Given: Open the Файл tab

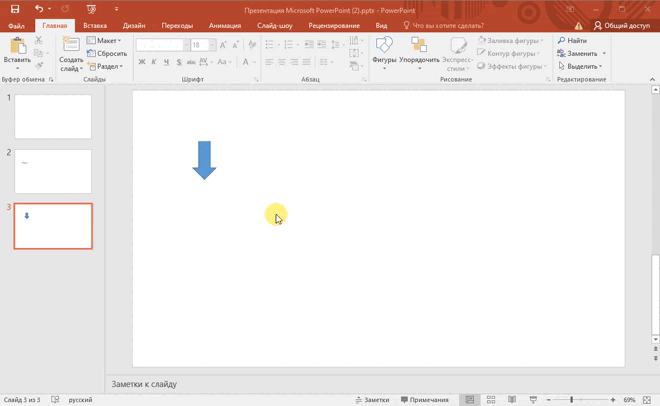Looking at the screenshot, I should point(16,26).
